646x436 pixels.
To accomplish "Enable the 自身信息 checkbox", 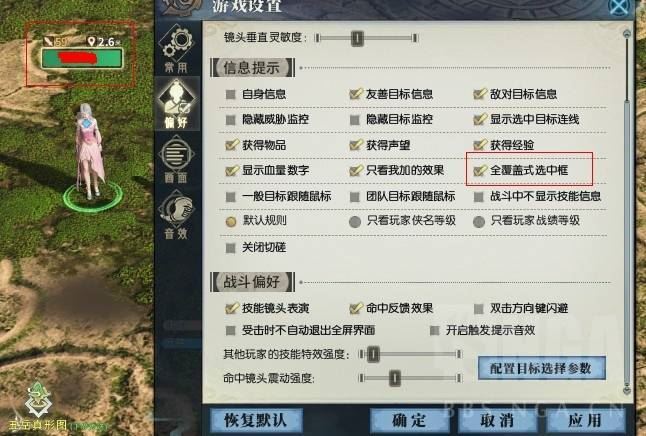I will click(x=231, y=94).
